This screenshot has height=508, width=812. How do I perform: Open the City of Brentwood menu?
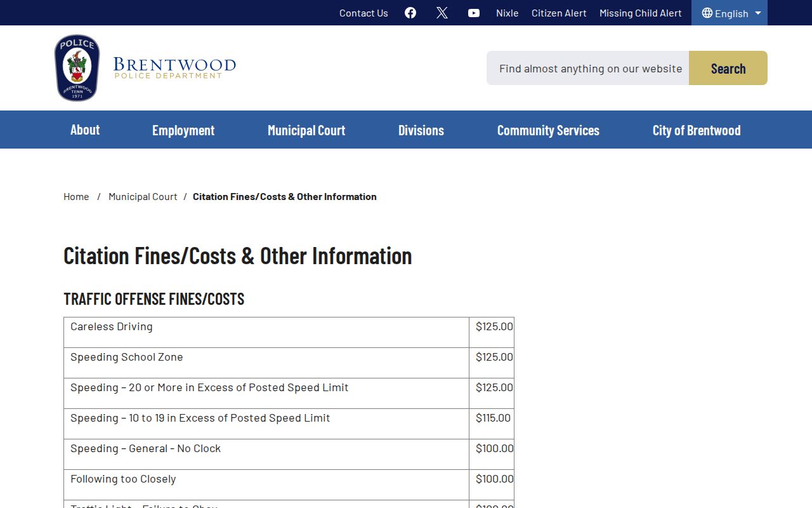(697, 130)
